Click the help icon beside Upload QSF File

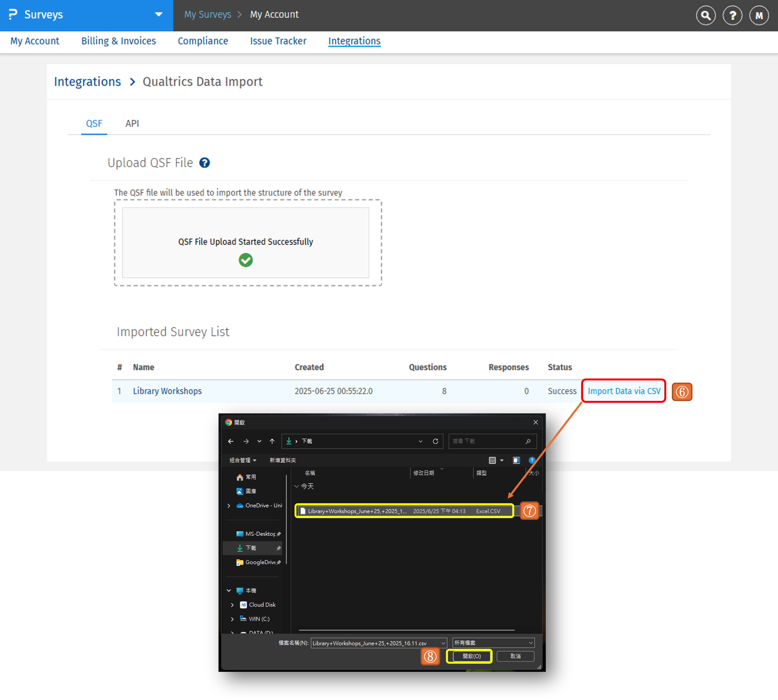(204, 163)
